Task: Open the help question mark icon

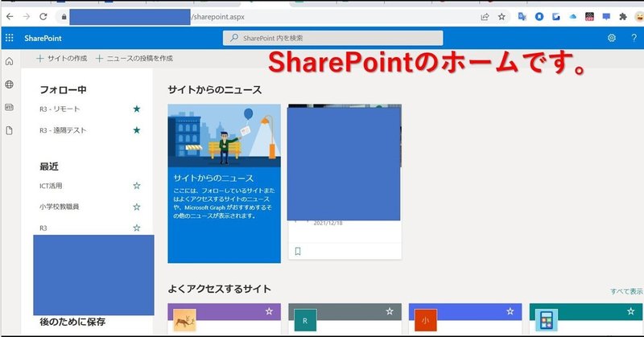Action: (x=634, y=38)
